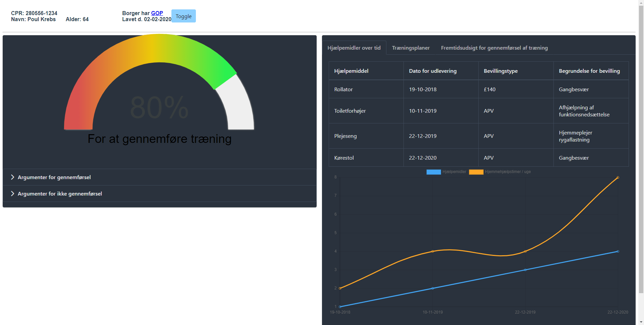
Task: Click the scrollbar down arrow
Action: click(641, 322)
